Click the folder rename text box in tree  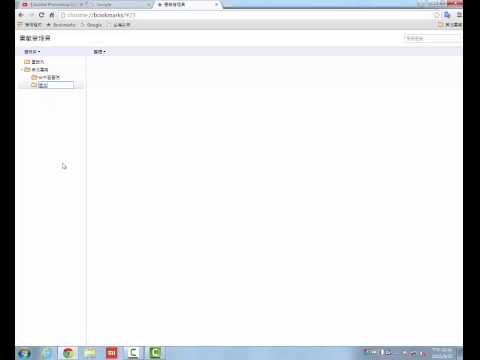pyautogui.click(x=56, y=85)
